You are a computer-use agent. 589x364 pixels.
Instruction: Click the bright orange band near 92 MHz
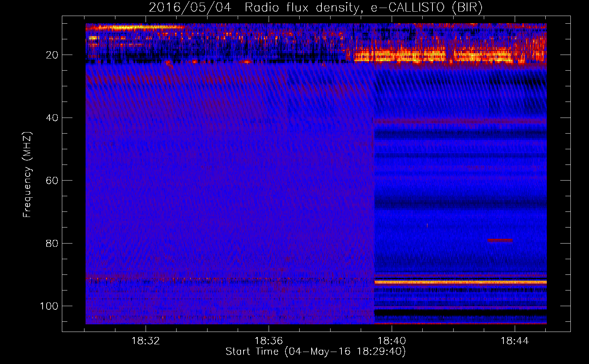[x=460, y=282]
